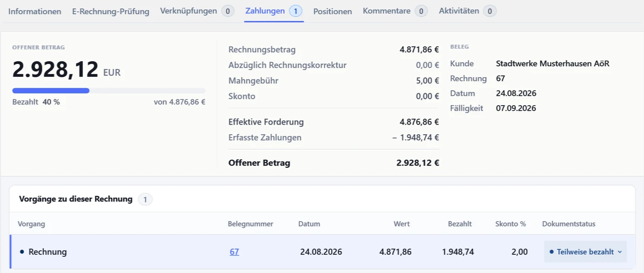Click the Beleg Rechnung number 67
The width and height of the screenshot is (644, 273).
point(500,79)
